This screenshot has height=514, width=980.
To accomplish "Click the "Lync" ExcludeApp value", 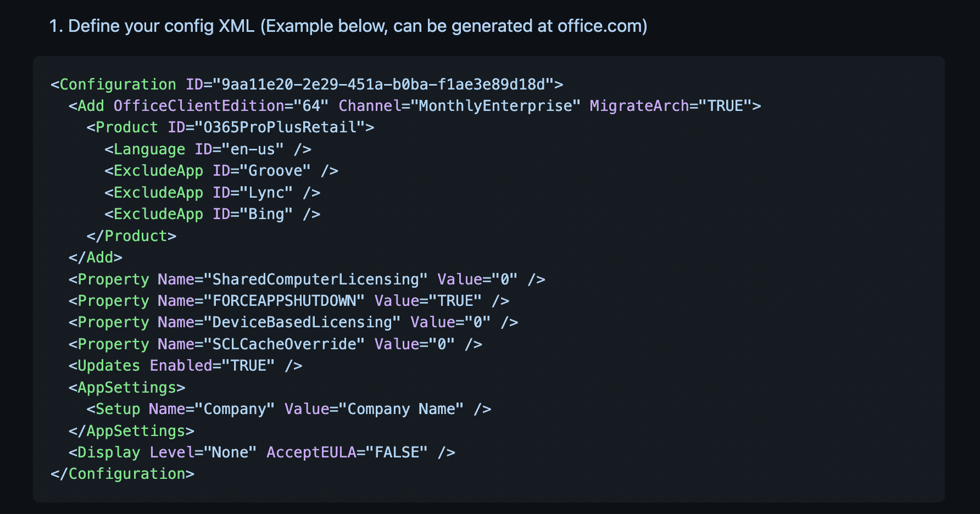I will click(x=266, y=193).
